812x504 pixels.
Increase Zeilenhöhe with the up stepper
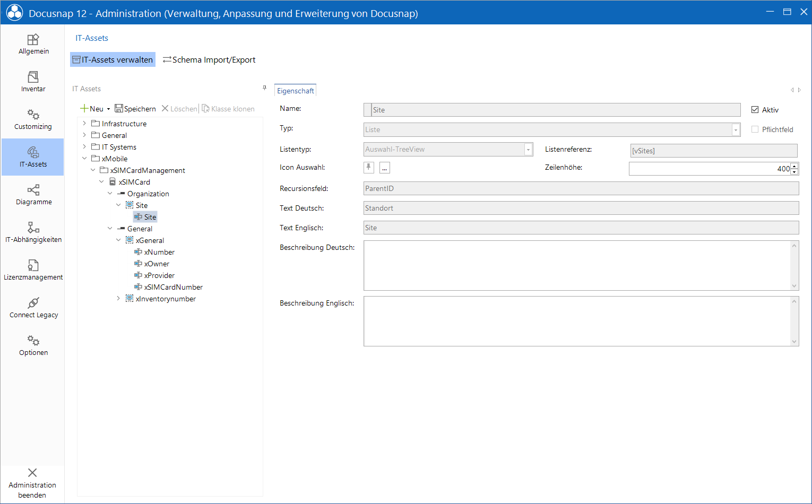(x=794, y=166)
